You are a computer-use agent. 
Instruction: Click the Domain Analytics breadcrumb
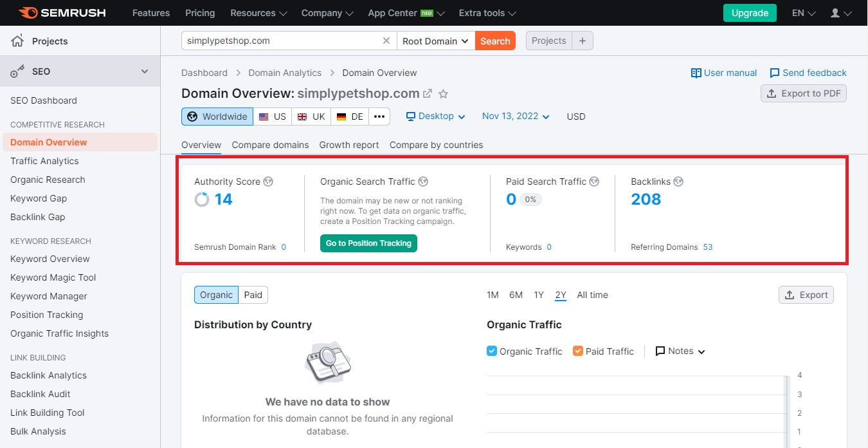[285, 73]
